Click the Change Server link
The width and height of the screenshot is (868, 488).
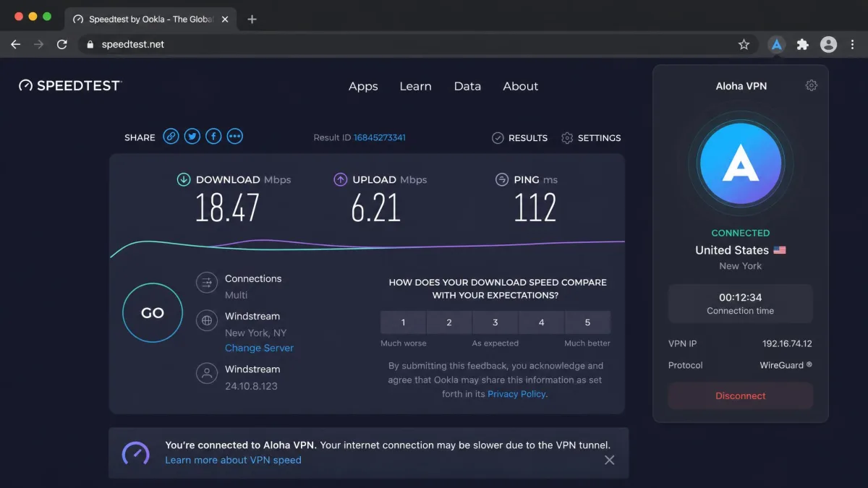tap(259, 348)
